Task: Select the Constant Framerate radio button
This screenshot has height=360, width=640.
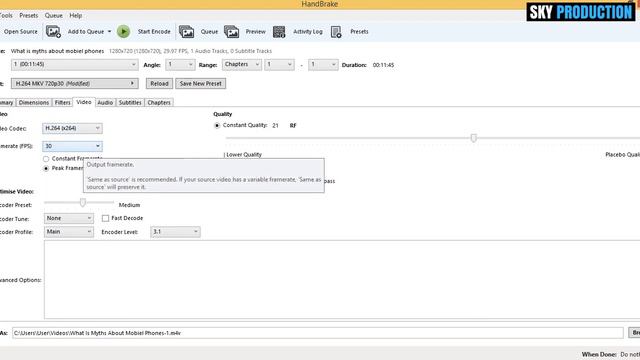Action: pyautogui.click(x=46, y=159)
